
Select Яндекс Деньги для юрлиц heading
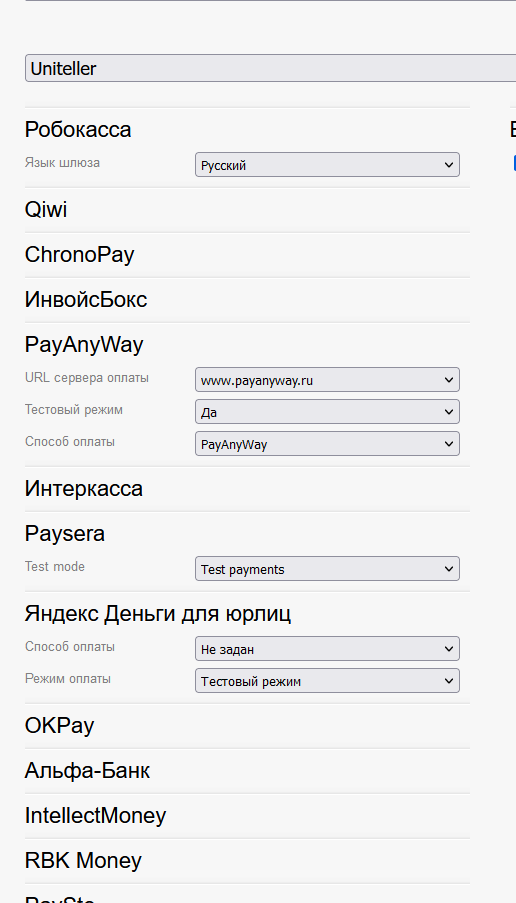tap(158, 613)
